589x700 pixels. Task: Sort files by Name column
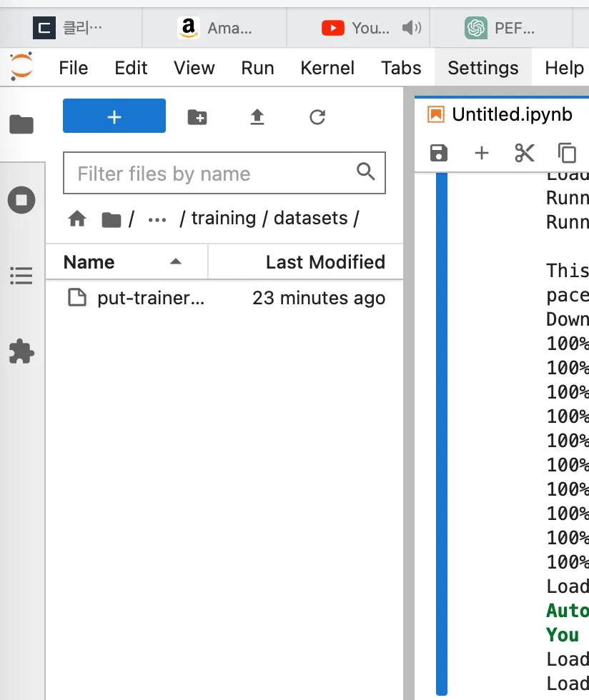(x=89, y=262)
